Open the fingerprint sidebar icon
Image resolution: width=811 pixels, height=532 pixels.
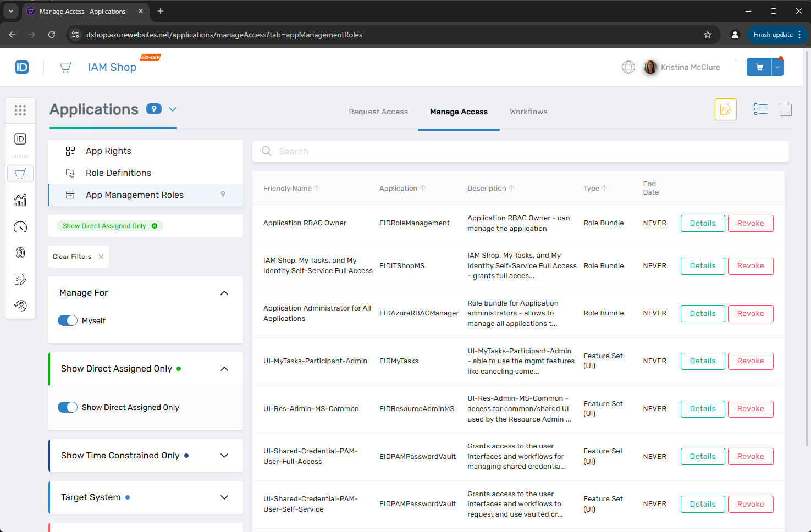point(20,253)
